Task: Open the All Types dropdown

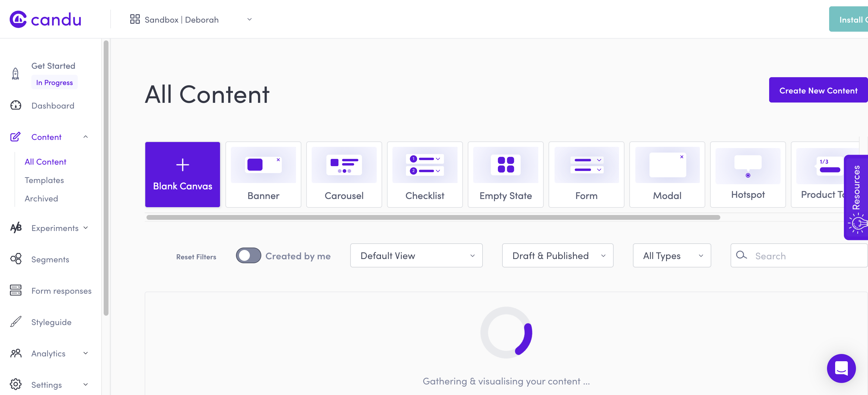Action: click(x=671, y=255)
